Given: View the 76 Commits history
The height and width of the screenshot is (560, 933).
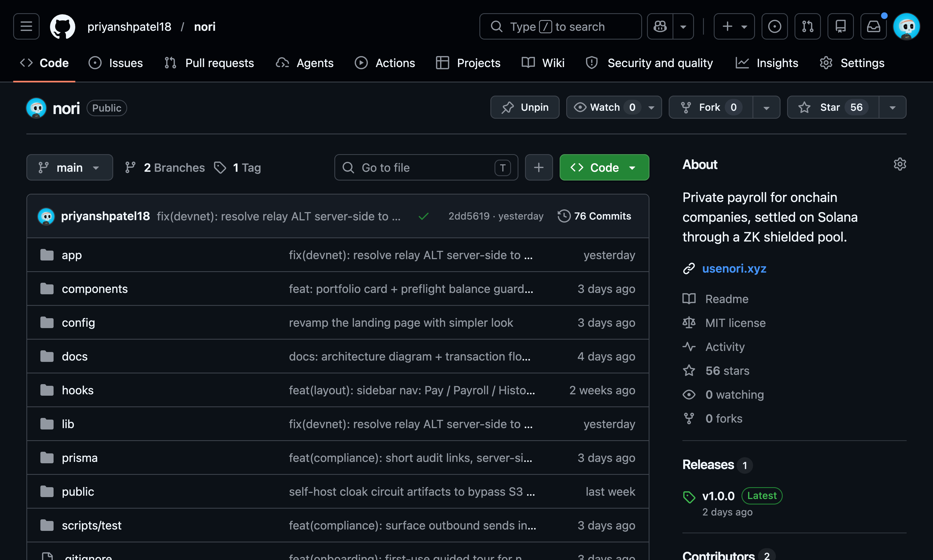Looking at the screenshot, I should click(594, 216).
